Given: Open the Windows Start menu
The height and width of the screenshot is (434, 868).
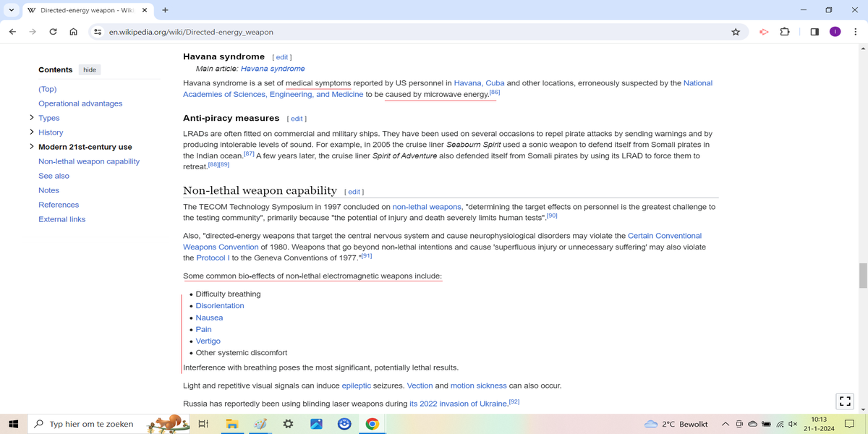Looking at the screenshot, I should tap(13, 424).
